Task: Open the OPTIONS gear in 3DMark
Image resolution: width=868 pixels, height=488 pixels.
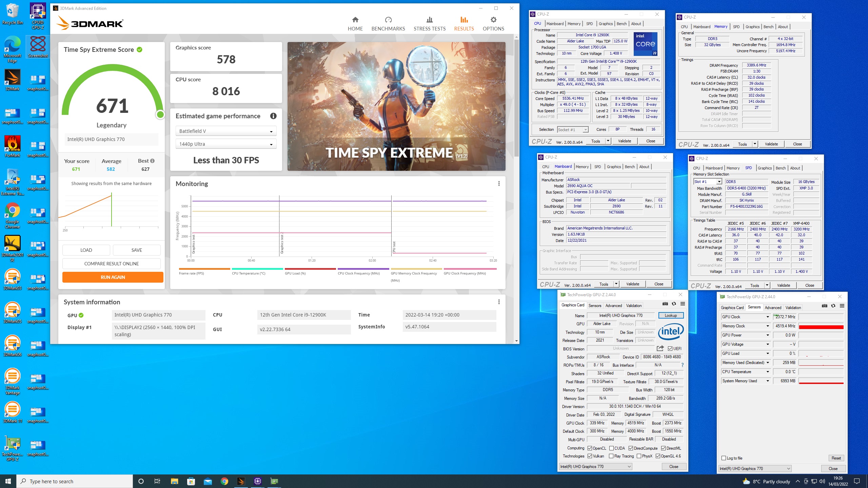Action: 493,24
